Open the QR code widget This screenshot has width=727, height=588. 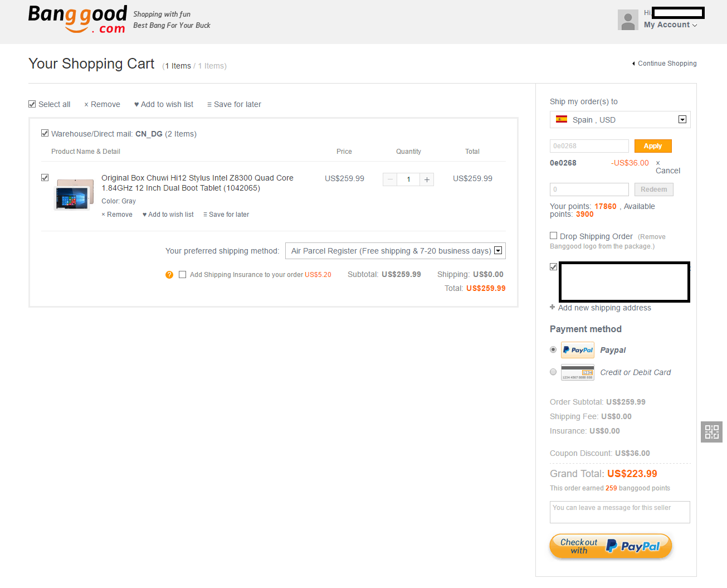[711, 432]
